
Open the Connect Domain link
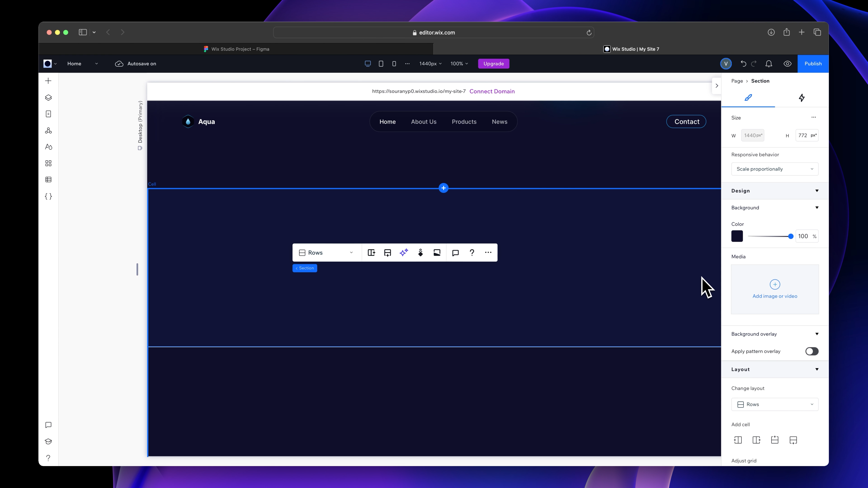tap(492, 91)
